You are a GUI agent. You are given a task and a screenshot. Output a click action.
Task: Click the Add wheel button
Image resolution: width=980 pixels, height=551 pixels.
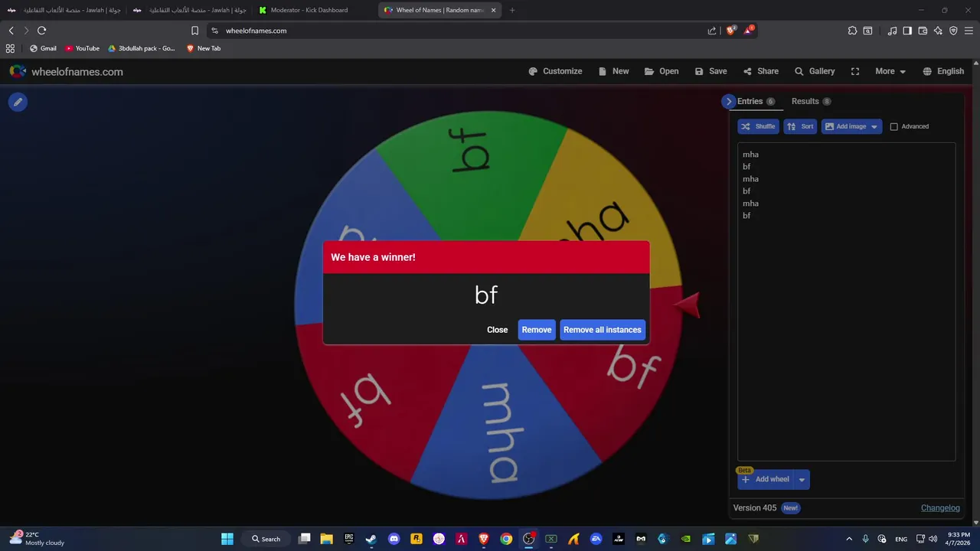(766, 480)
